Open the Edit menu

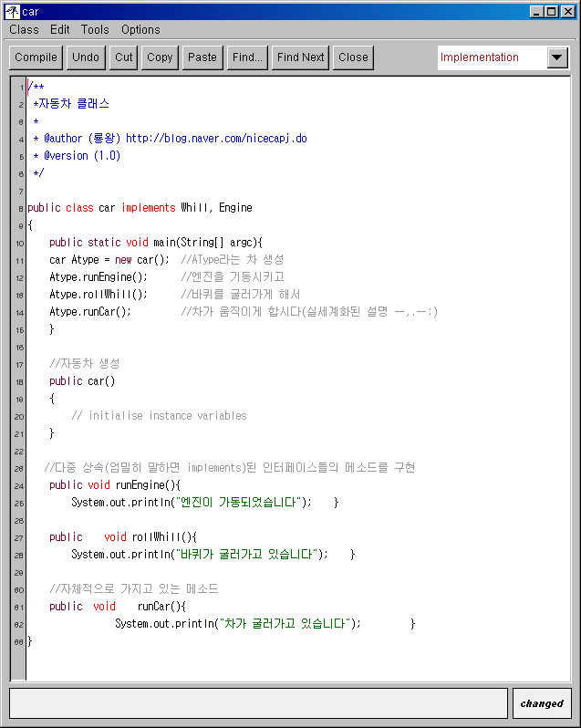[60, 30]
